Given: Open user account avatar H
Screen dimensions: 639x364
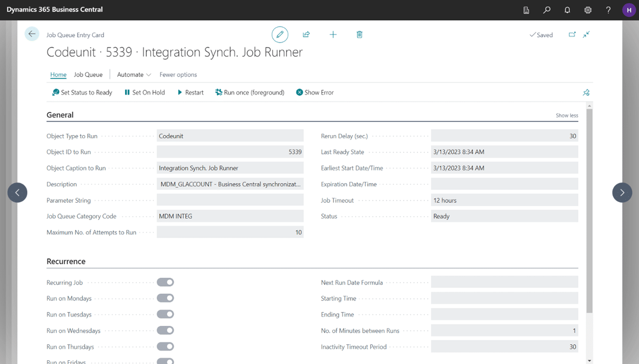Looking at the screenshot, I should (x=629, y=10).
